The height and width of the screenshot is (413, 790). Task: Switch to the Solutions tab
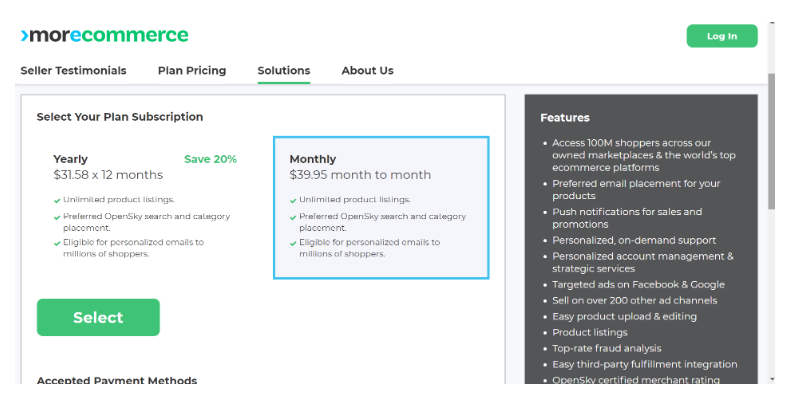[284, 71]
